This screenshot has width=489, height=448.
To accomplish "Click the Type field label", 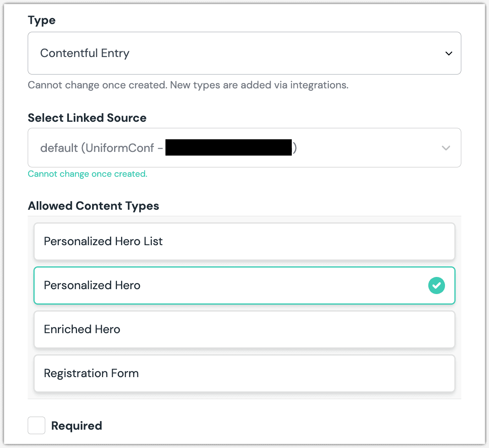I will tap(41, 20).
